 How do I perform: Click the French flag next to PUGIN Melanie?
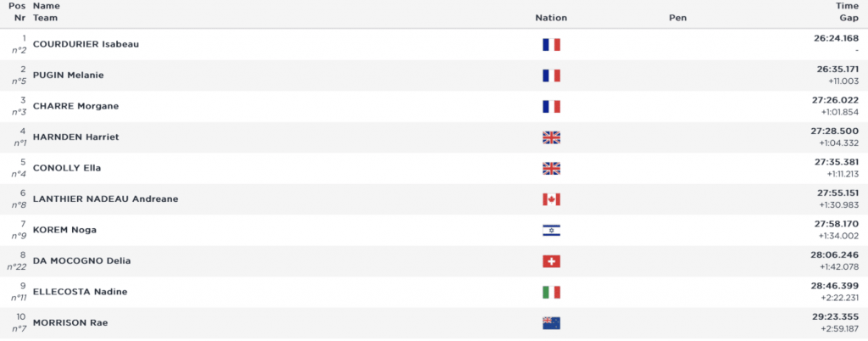551,75
